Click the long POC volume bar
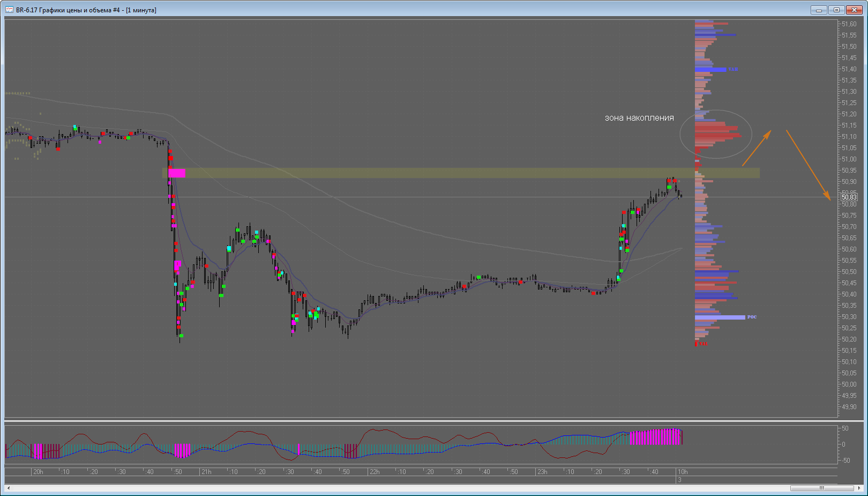The image size is (868, 496). [720, 317]
